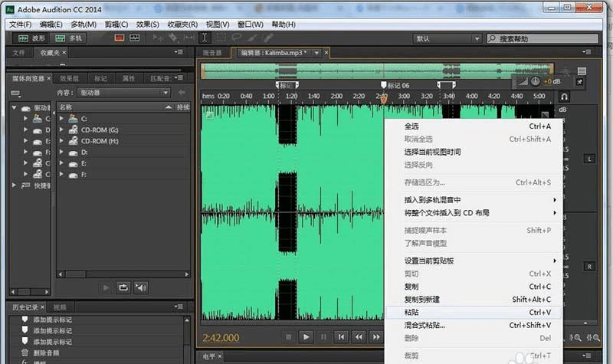Click the loop playback icon in media browser

coord(123,287)
